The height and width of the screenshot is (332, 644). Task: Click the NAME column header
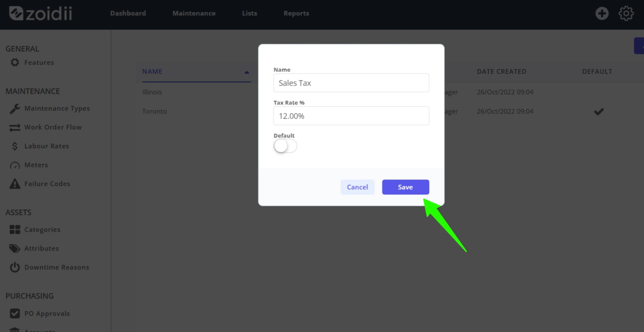click(152, 72)
